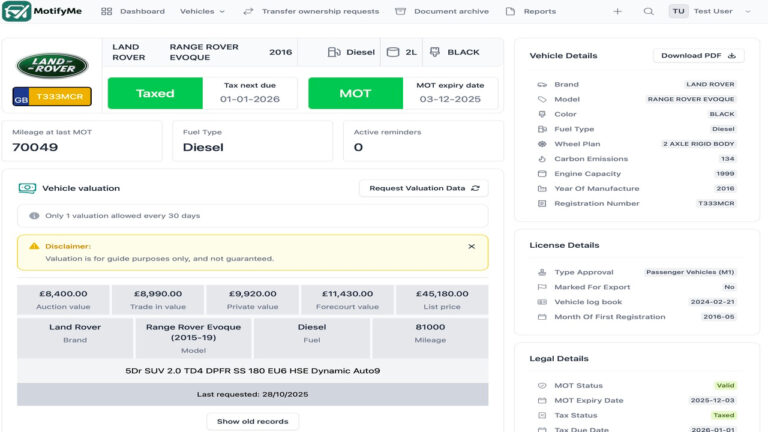Click the Registration Number row icon
This screenshot has width=768, height=432.
point(542,203)
